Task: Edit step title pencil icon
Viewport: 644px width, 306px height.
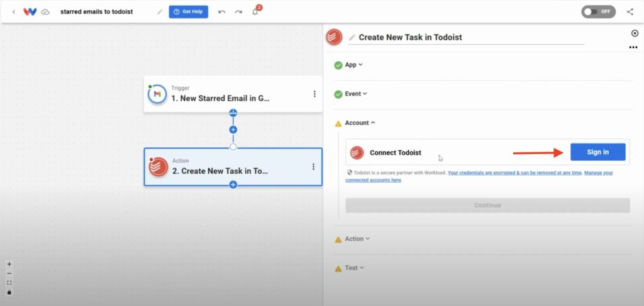Action: 352,37
